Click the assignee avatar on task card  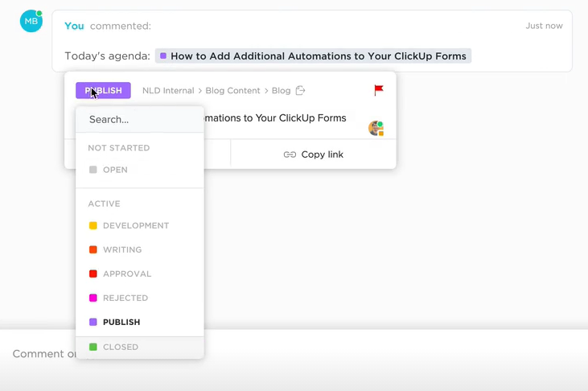pyautogui.click(x=376, y=129)
